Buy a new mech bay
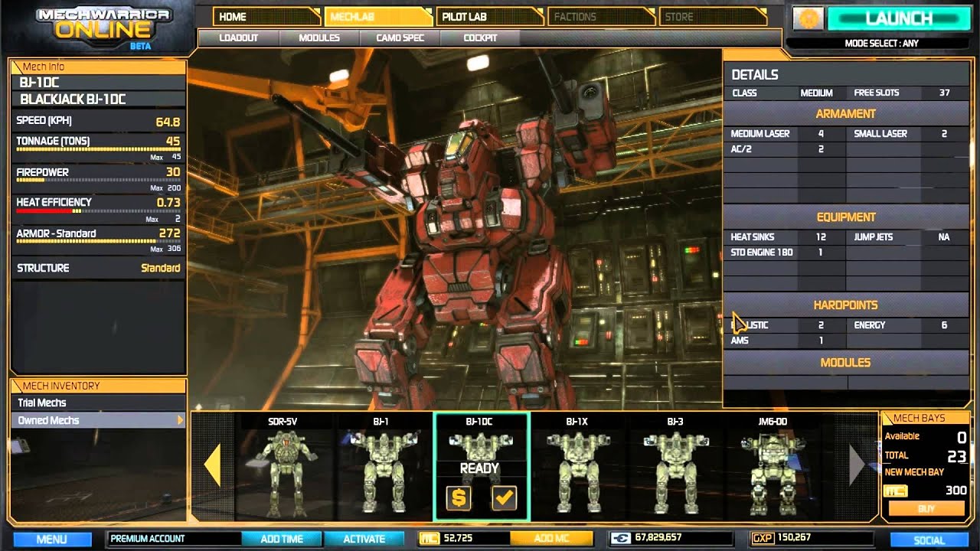 pyautogui.click(x=926, y=508)
